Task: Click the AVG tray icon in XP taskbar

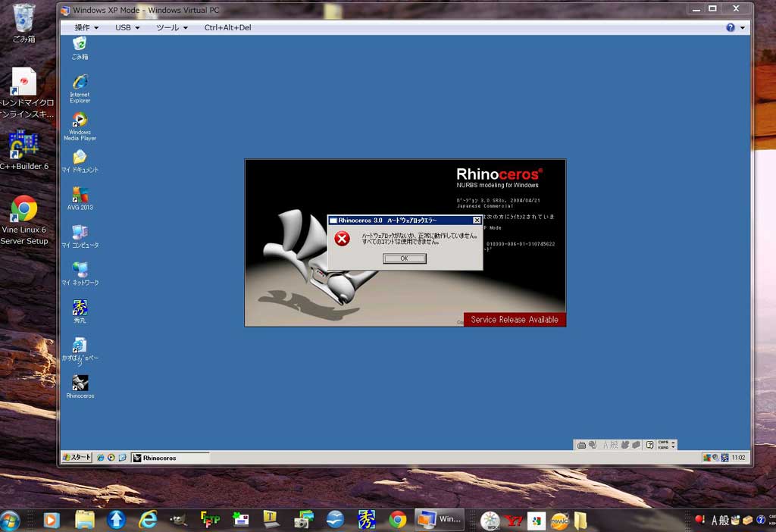Action: click(x=707, y=458)
